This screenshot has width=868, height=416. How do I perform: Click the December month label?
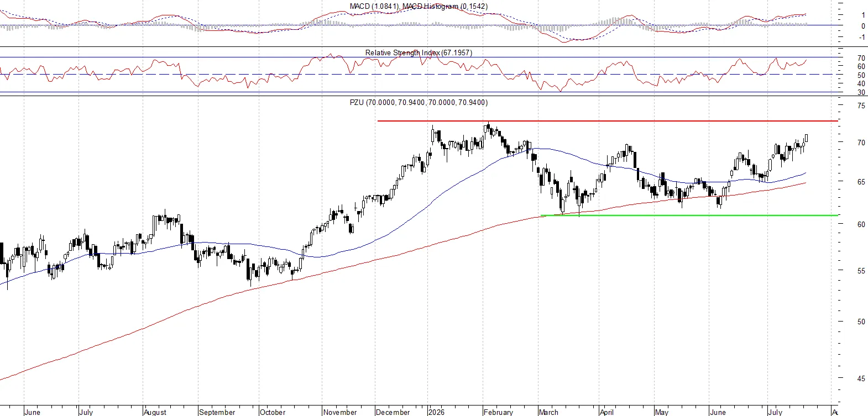click(393, 412)
